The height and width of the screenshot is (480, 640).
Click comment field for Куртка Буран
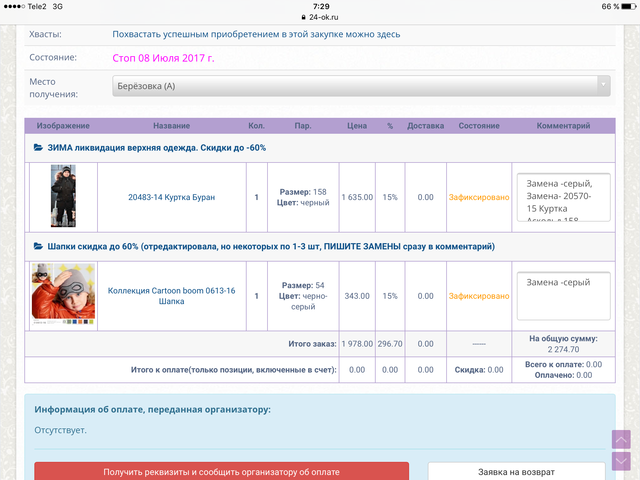563,197
